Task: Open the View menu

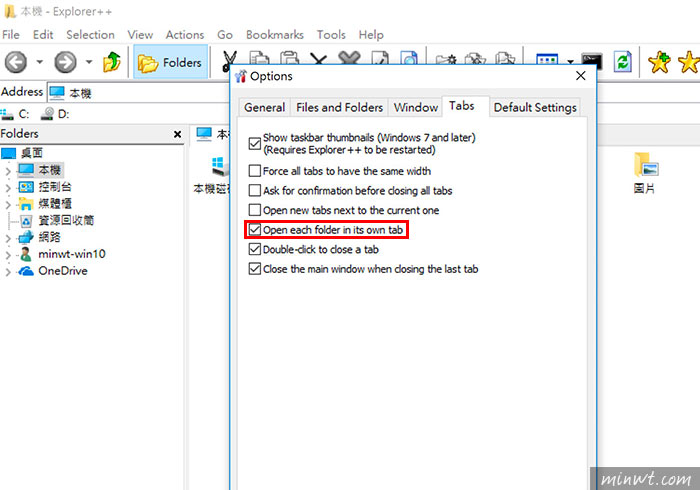Action: 140,35
